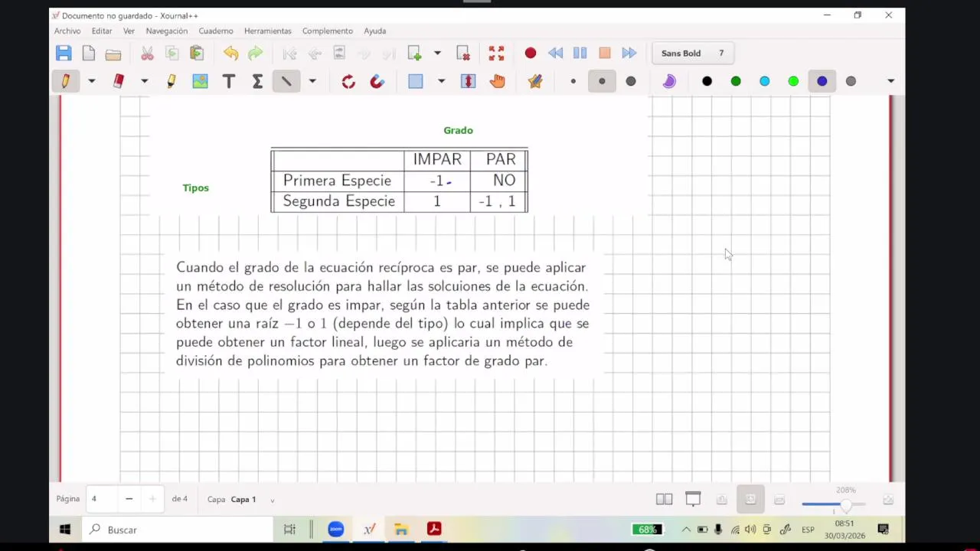980x551 pixels.
Task: Pick the black color
Action: tap(707, 81)
